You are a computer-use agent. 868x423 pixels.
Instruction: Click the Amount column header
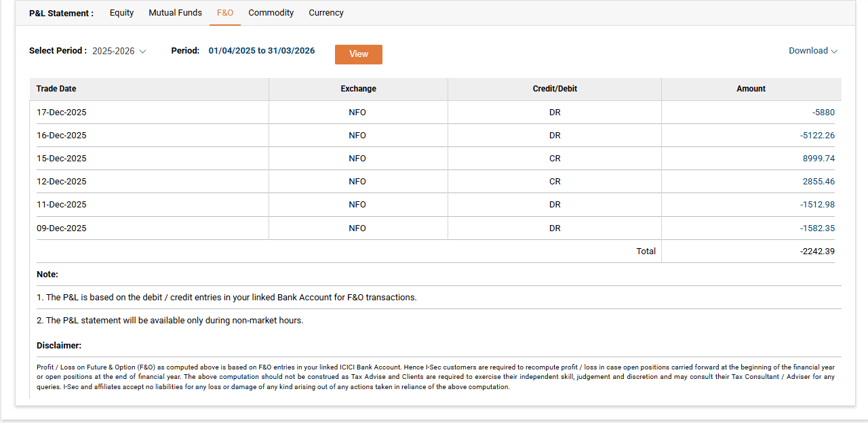coord(751,89)
